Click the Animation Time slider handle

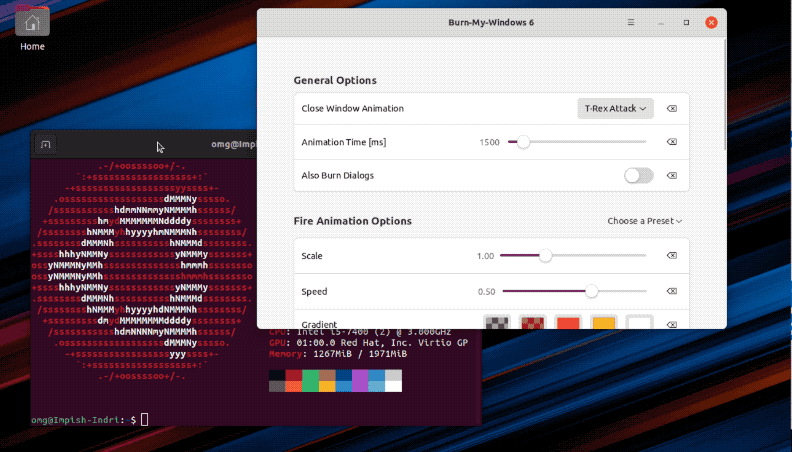coord(522,142)
